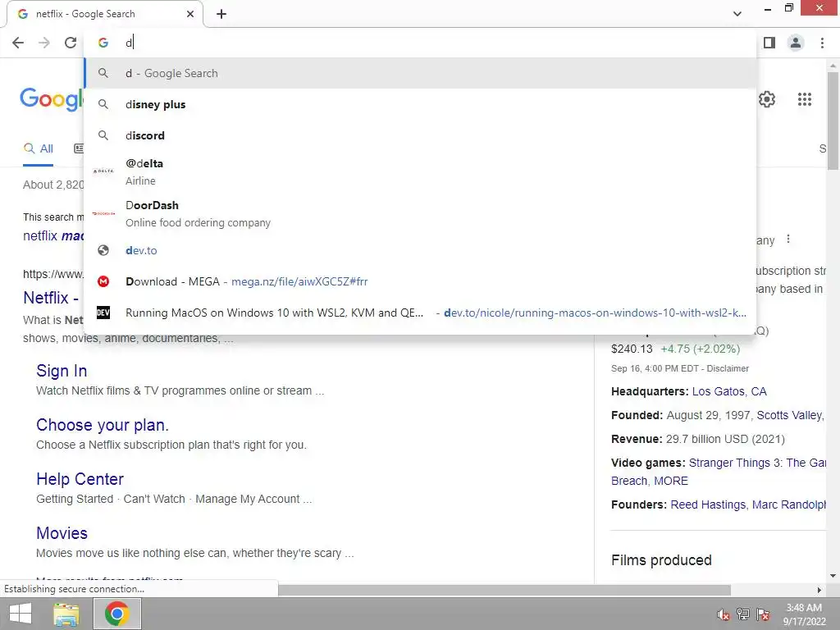This screenshot has height=630, width=840.
Task: Select the DoorDash suggestion
Action: pos(420,213)
